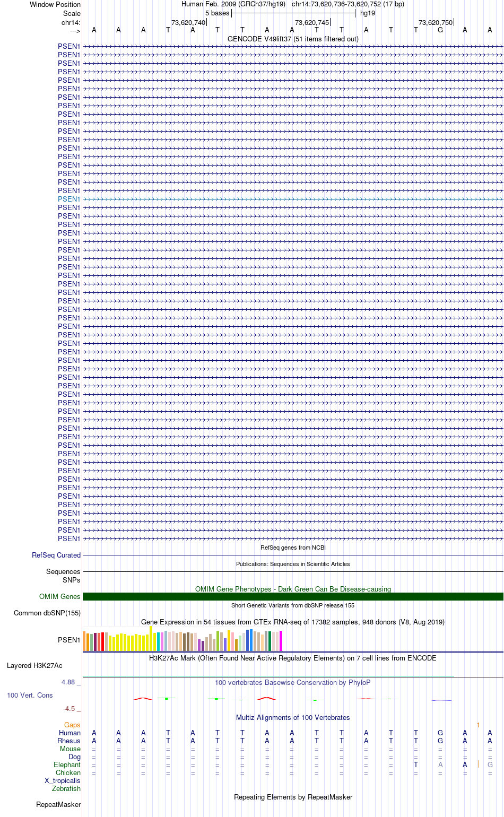Select the Mouse alignment row label
This screenshot has height=817, width=504.
point(70,749)
